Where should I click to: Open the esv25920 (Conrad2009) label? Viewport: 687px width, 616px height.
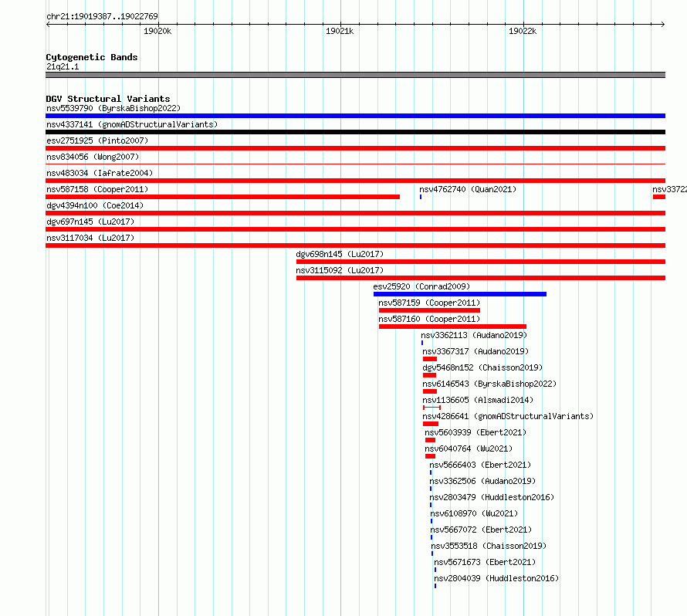click(x=421, y=286)
